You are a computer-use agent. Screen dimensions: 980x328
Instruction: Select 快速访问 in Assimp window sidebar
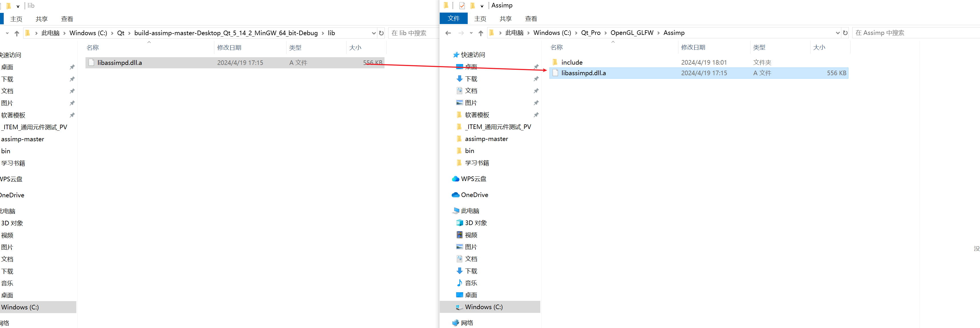pos(473,55)
